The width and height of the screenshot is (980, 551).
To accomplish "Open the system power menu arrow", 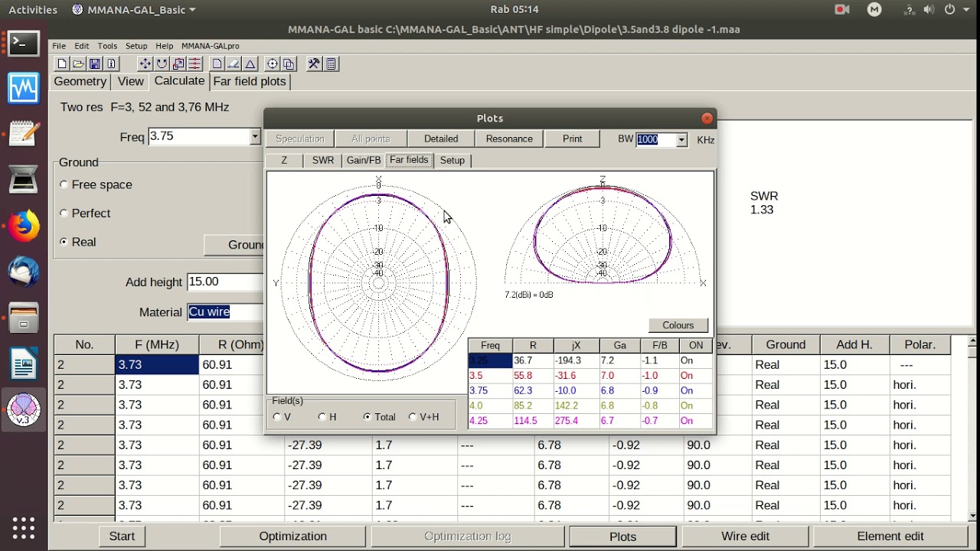I will point(967,10).
